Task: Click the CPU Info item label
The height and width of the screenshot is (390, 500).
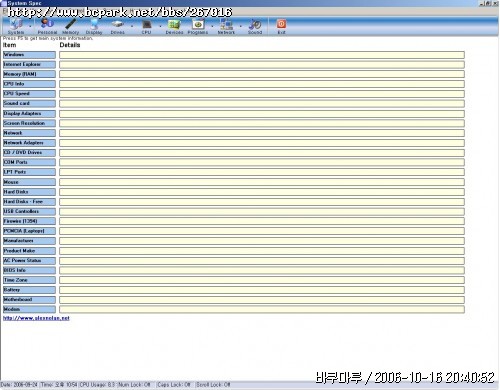Action: click(x=29, y=84)
